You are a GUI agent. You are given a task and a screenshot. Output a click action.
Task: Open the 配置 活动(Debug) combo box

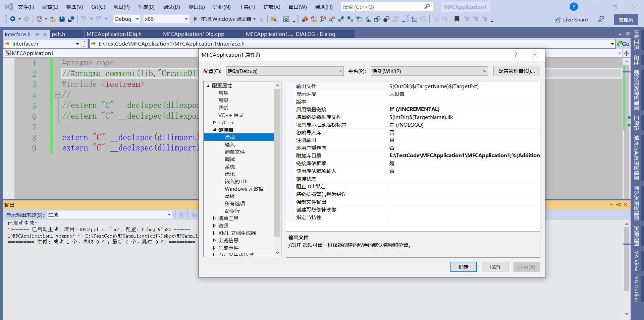coord(285,71)
